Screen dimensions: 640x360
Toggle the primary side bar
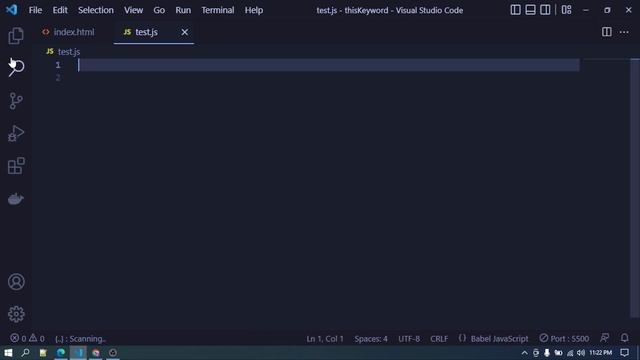click(x=515, y=10)
